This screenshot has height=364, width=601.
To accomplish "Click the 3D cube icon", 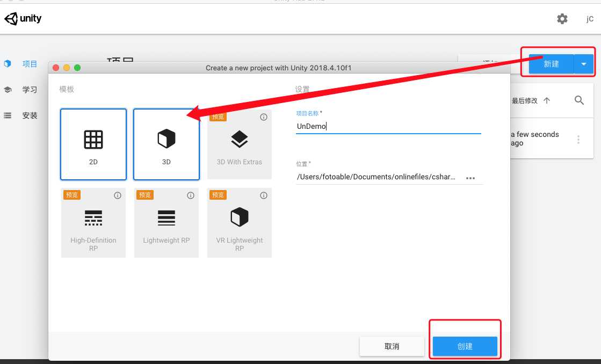I will (166, 139).
